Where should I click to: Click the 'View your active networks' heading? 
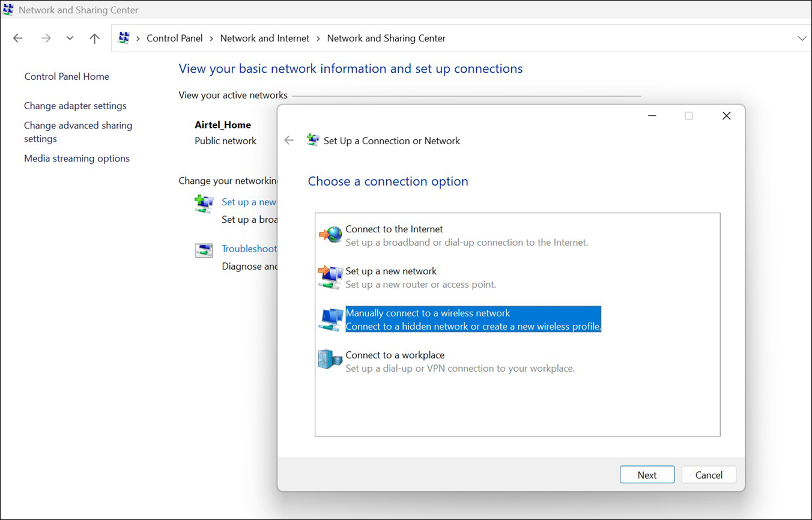(233, 95)
